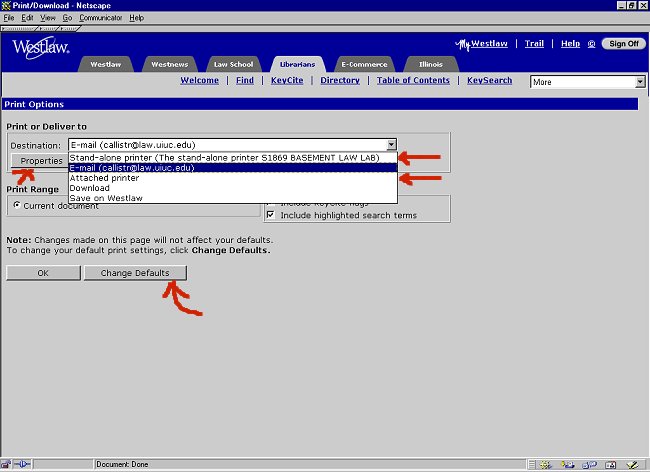This screenshot has width=650, height=472.
Task: Go to the KeyCite link
Action: 287,80
